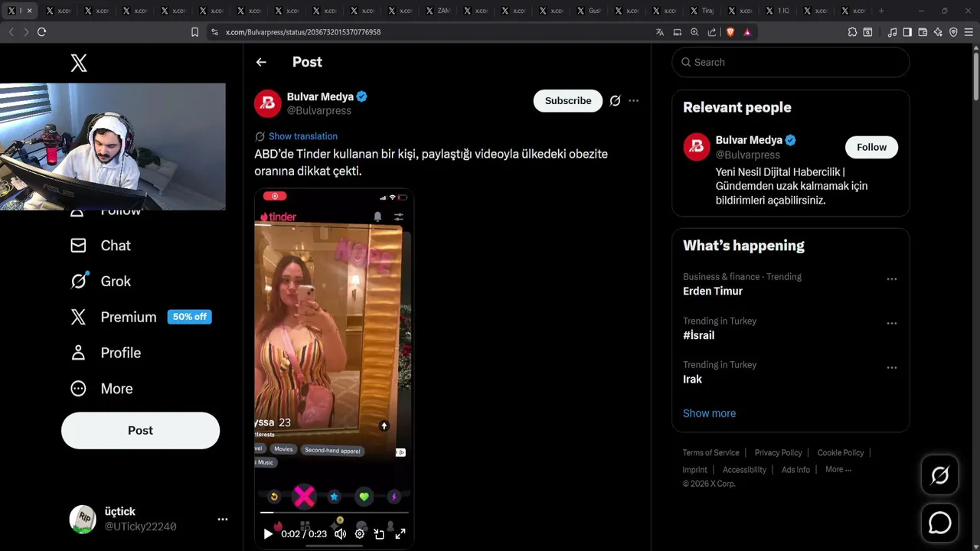The width and height of the screenshot is (980, 551).
Task: Open floating Grok button
Action: click(939, 476)
